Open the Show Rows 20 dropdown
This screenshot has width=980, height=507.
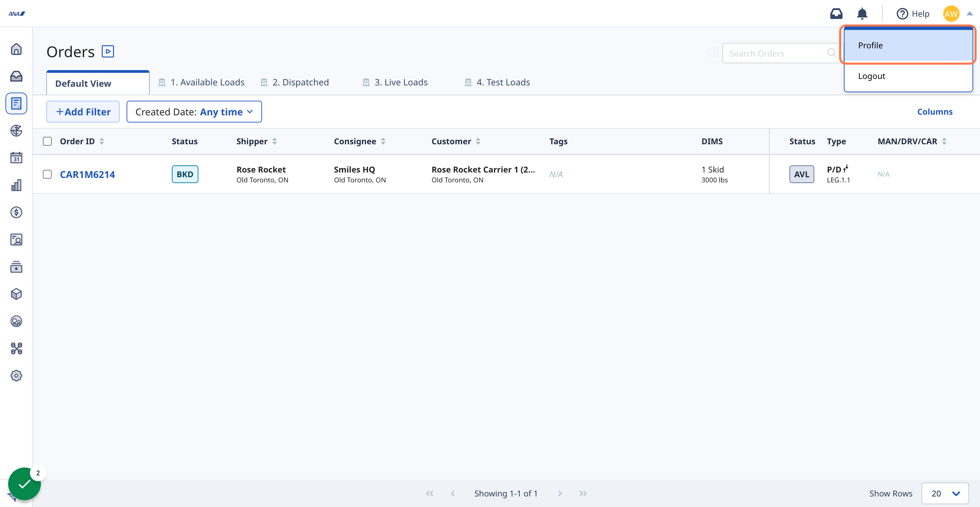pos(945,493)
